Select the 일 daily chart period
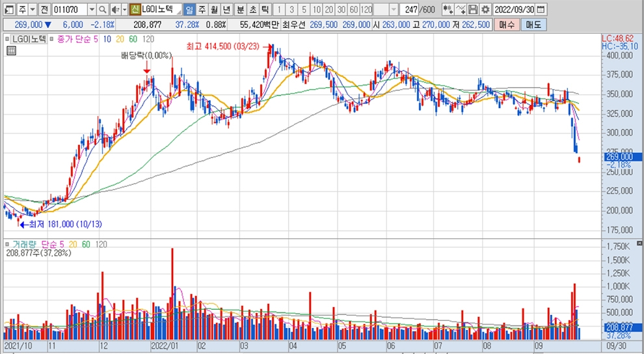The height and width of the screenshot is (354, 644). click(x=189, y=9)
